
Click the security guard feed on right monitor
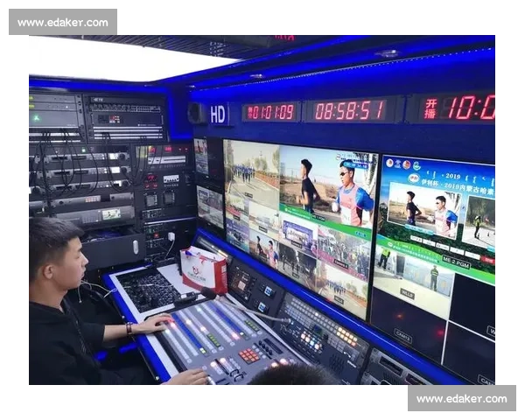coord(415,282)
